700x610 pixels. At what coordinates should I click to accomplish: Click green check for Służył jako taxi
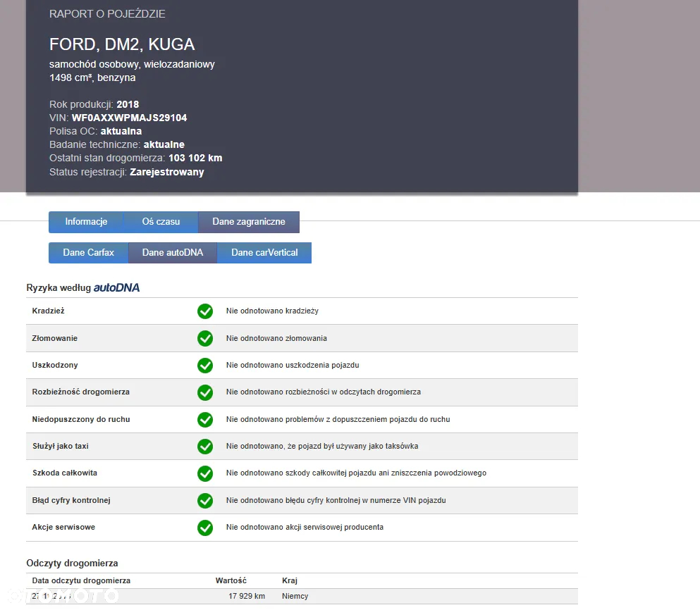205,447
